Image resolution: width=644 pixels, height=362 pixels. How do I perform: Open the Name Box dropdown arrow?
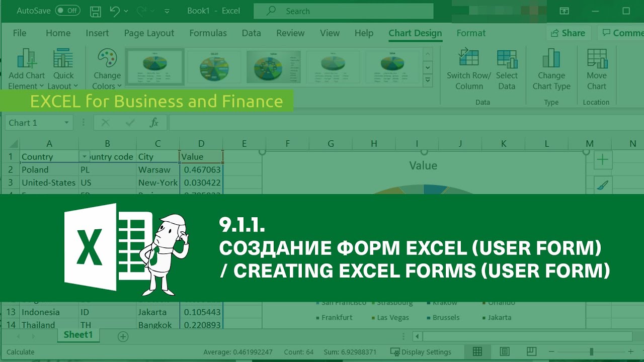tap(66, 123)
